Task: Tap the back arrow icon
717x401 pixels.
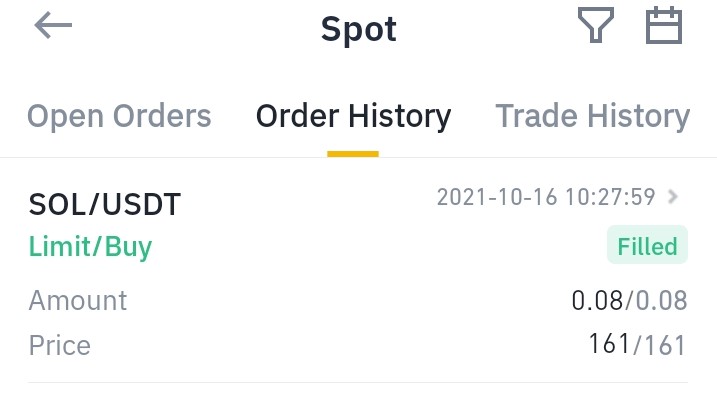Action: point(53,25)
